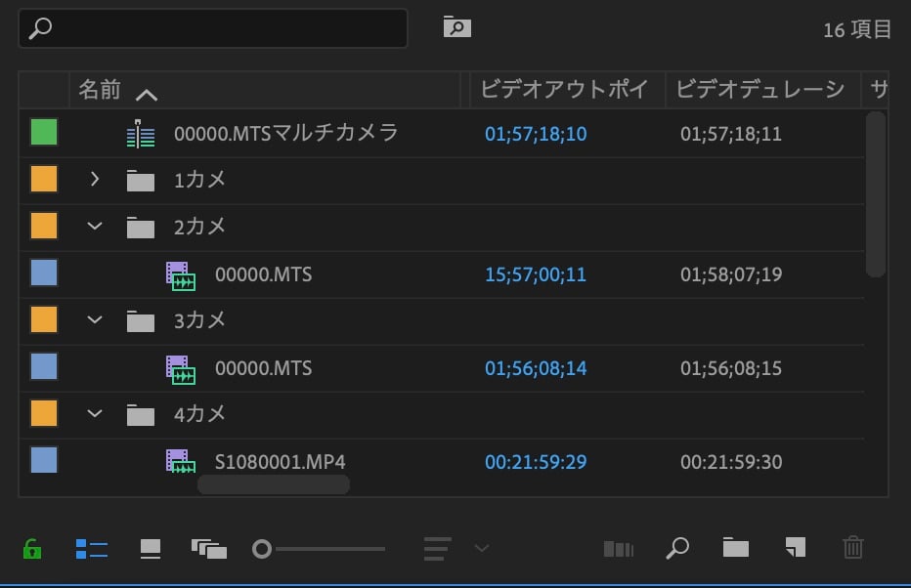Click the thumbnail zoom slider handle
This screenshot has height=588, width=911.
coord(262,549)
